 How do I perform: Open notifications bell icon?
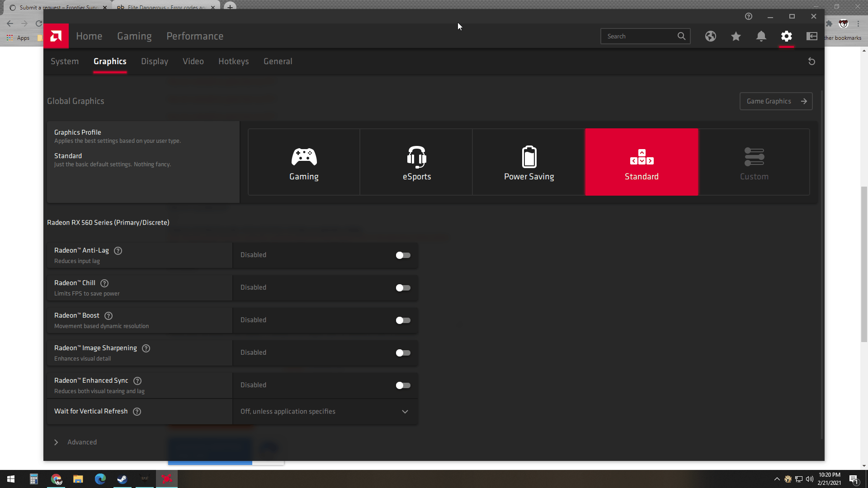pyautogui.click(x=761, y=36)
